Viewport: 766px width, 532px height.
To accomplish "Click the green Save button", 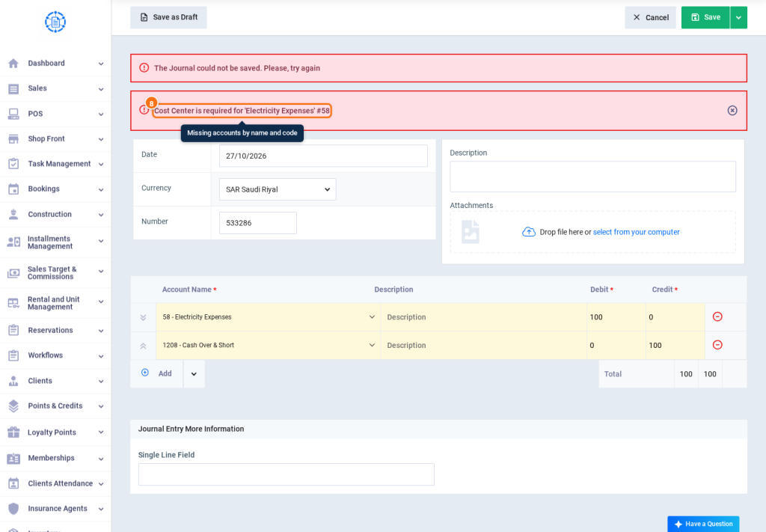I will tap(705, 18).
